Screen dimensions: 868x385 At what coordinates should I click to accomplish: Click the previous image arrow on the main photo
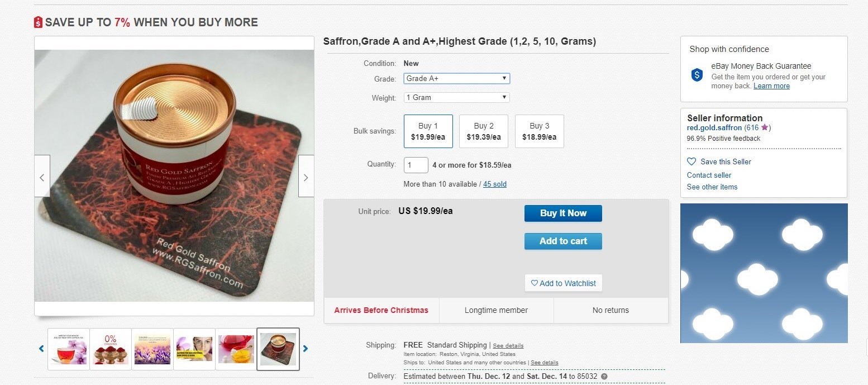point(42,177)
